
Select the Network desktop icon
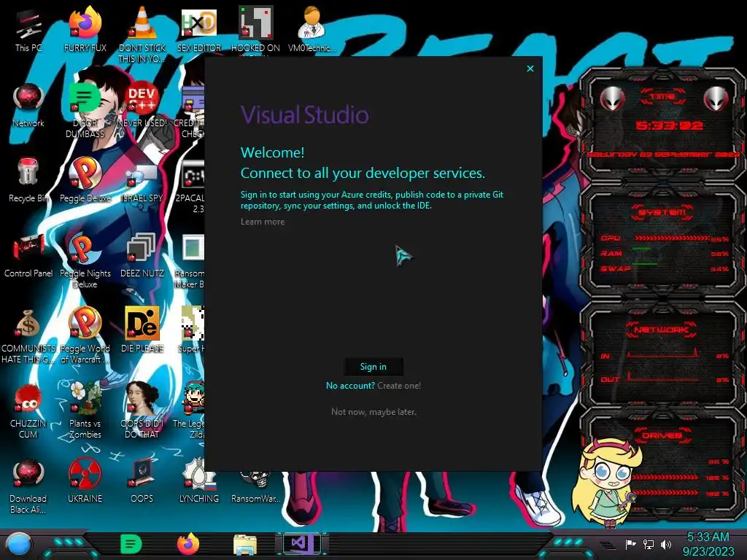[28, 105]
